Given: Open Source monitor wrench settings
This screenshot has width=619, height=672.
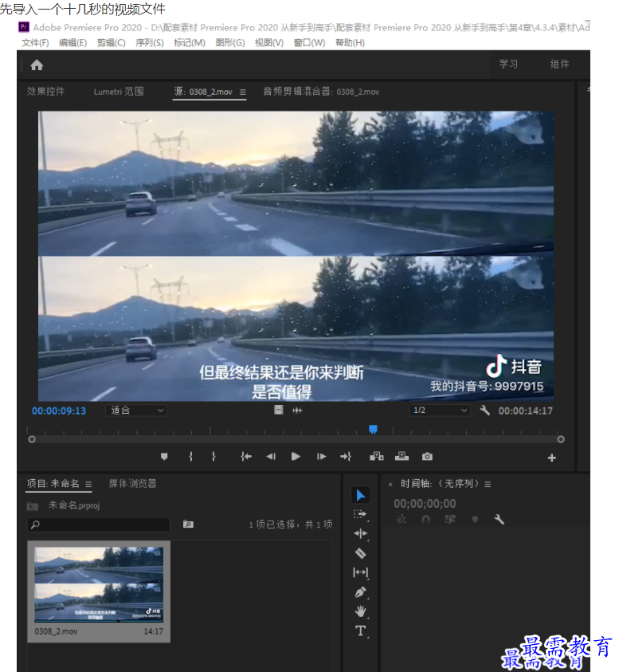Looking at the screenshot, I should 484,411.
